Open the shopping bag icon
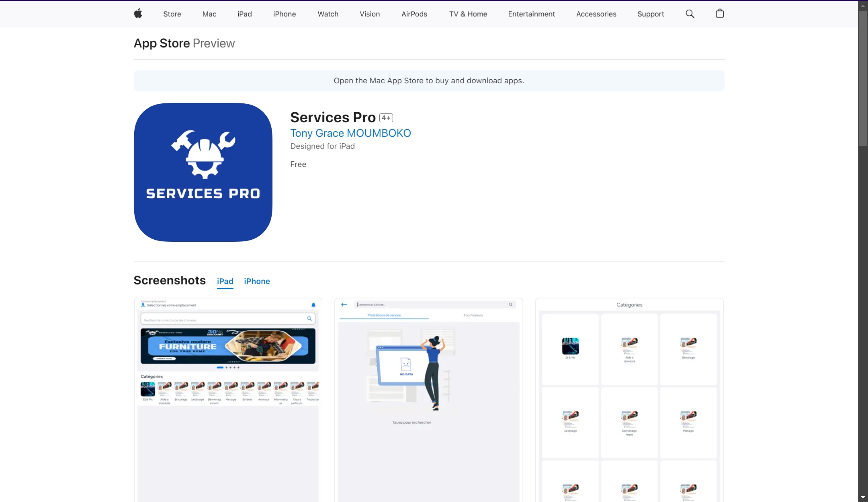Screen dimensions: 868x502 click(720, 14)
